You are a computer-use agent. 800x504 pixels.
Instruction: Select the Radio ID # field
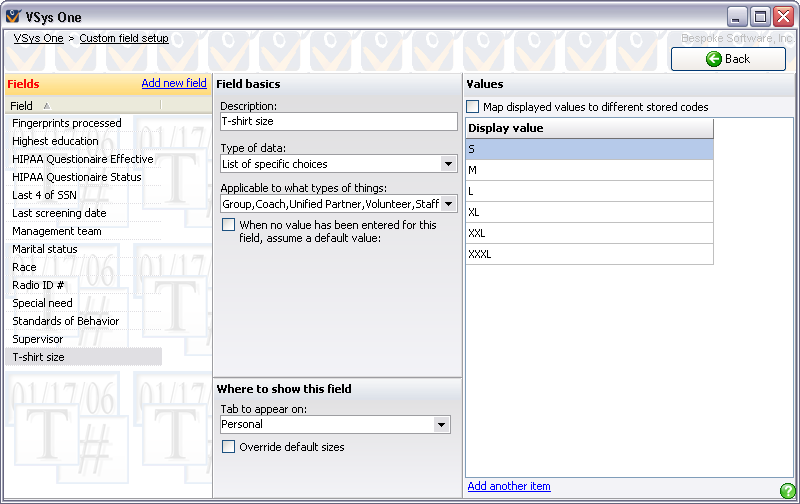point(84,285)
